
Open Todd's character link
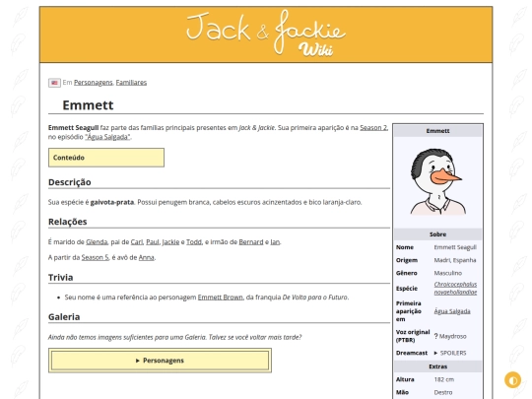(194, 242)
